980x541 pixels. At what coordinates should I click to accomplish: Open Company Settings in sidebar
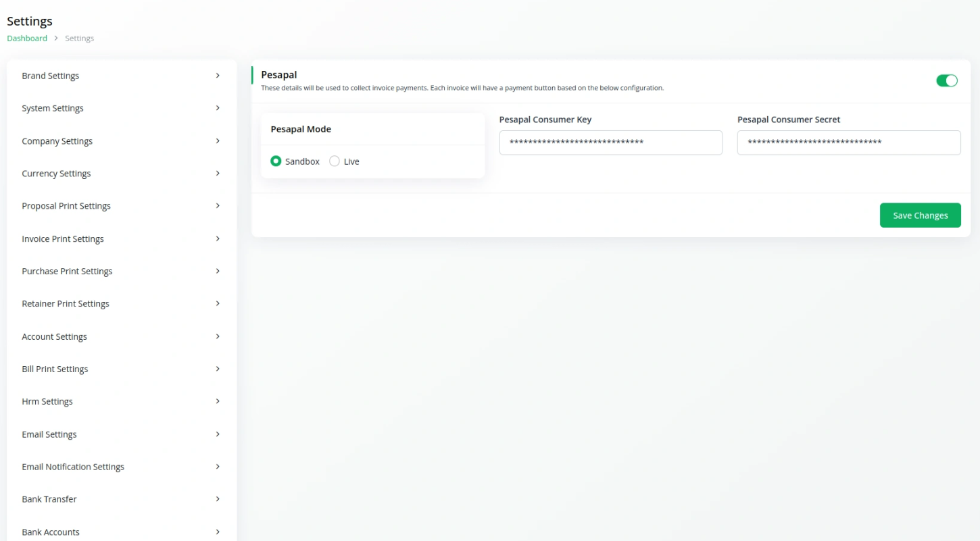(x=122, y=141)
